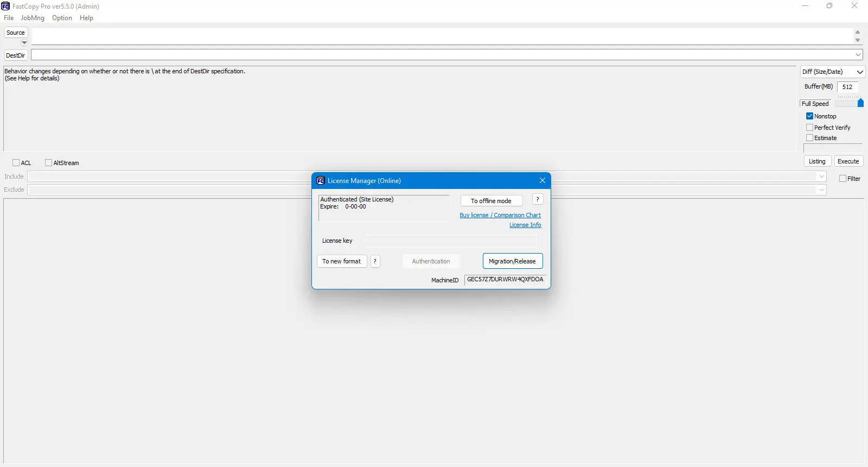This screenshot has width=868, height=467.
Task: Enable the Nonstop checkbox
Action: 809,116
